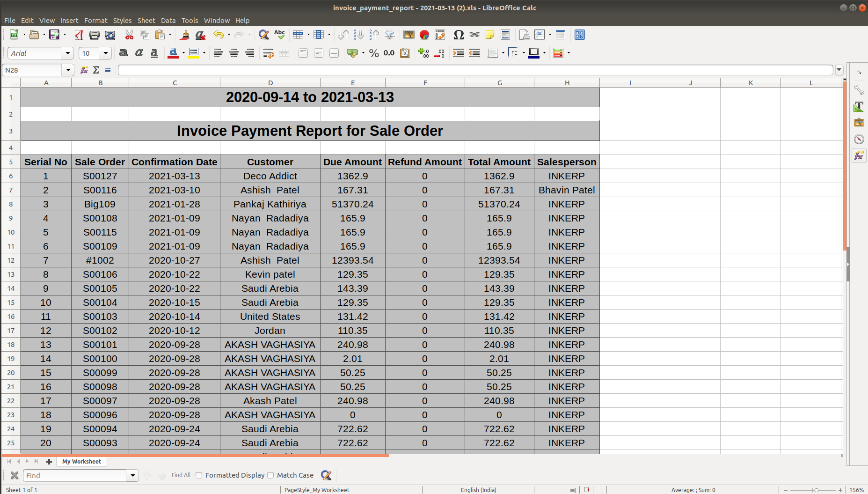
Task: Click the Wrap Text icon
Action: pos(268,53)
